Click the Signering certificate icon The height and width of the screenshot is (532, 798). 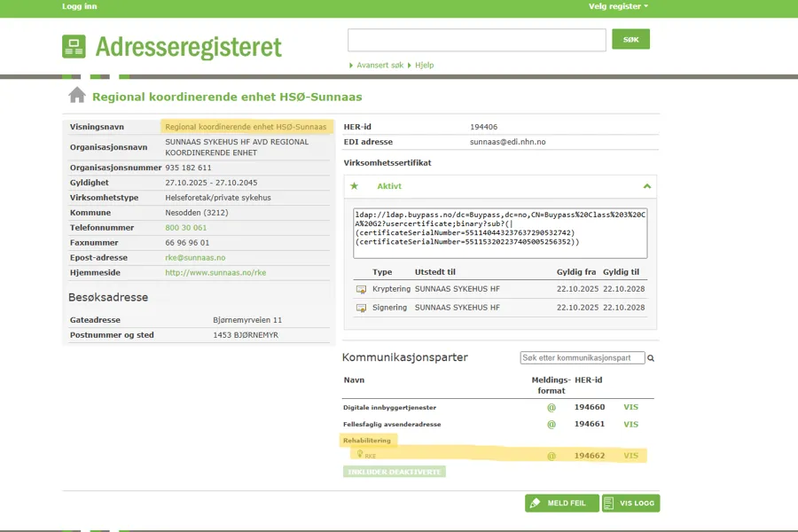click(x=361, y=309)
